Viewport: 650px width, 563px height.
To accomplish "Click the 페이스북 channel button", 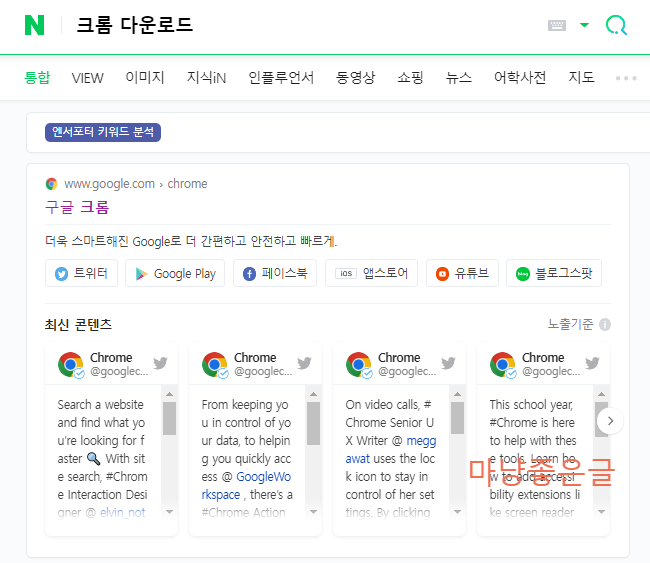I will (275, 273).
